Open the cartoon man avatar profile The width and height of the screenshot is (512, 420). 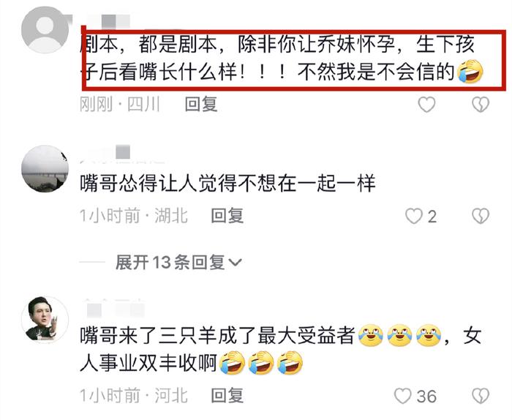click(45, 320)
